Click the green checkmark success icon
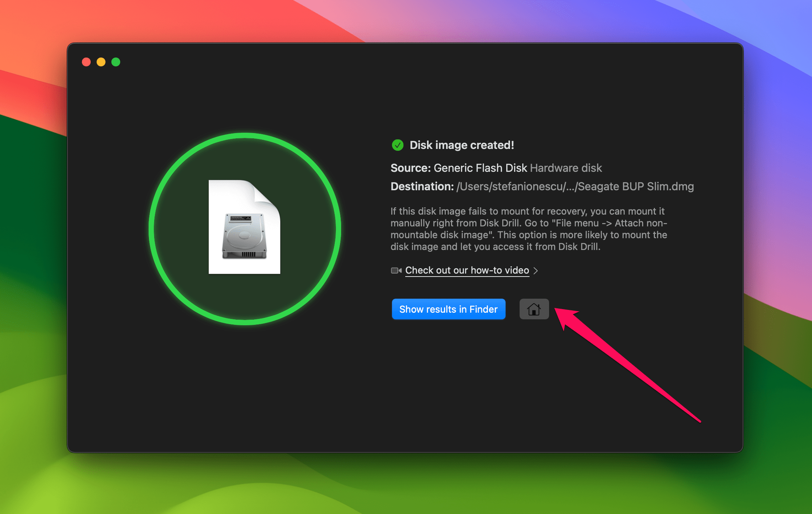The image size is (812, 514). pos(398,145)
